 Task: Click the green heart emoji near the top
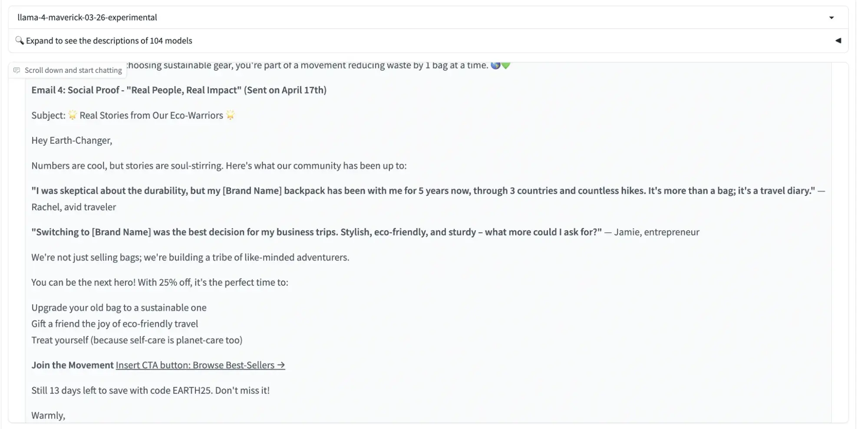coord(506,65)
